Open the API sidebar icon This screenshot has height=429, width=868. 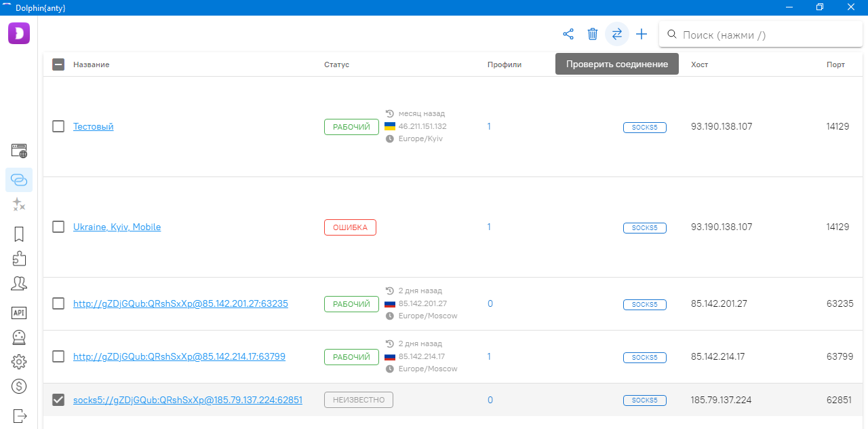coord(19,312)
